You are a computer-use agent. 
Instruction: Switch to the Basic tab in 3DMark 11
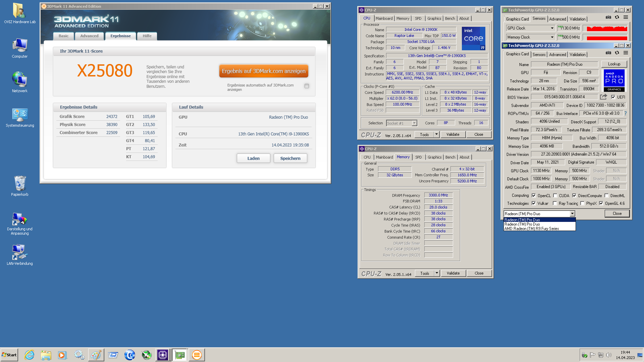point(63,36)
